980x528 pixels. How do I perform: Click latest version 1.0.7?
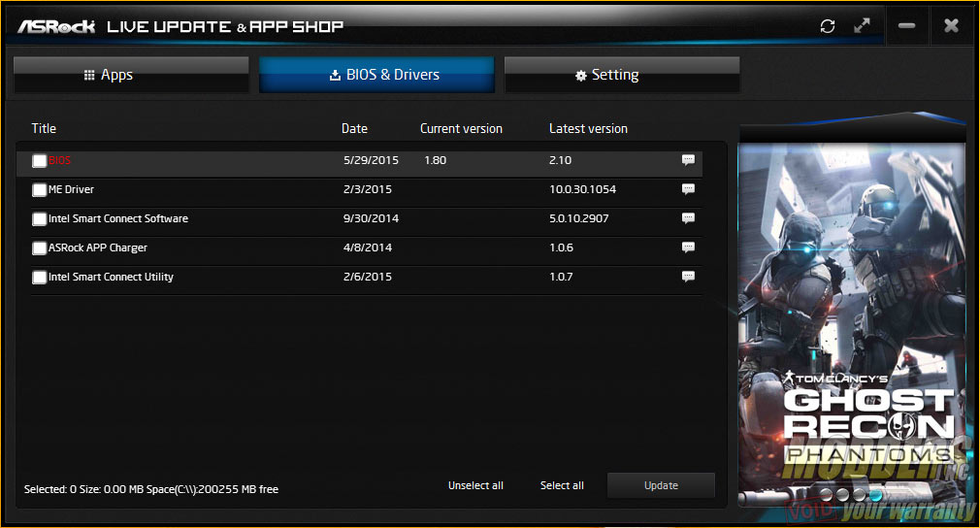coord(561,277)
